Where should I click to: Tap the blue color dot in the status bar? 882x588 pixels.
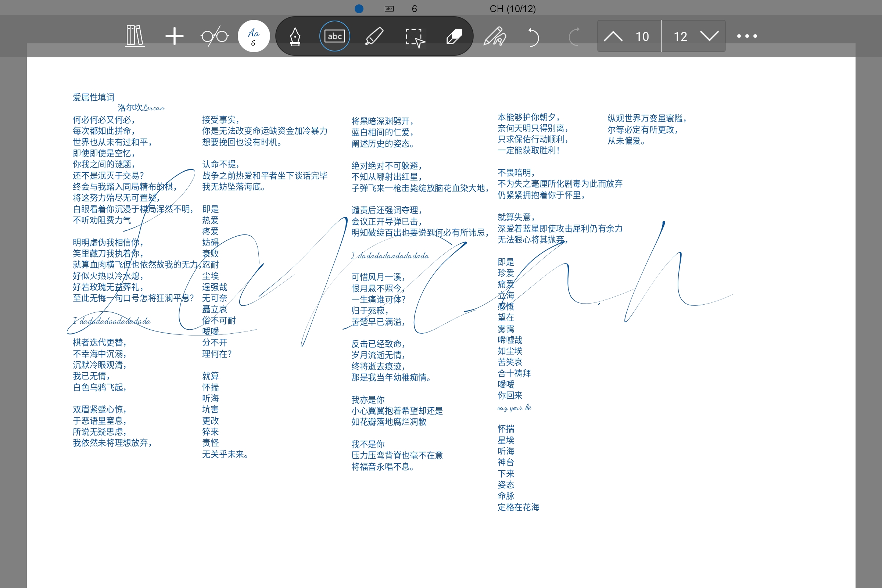click(359, 8)
